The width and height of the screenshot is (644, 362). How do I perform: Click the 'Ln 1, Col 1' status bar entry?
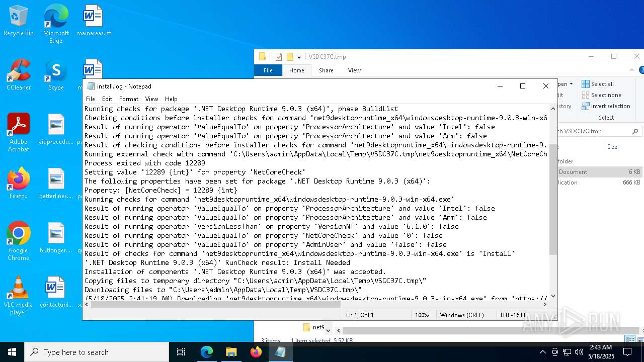click(360, 315)
